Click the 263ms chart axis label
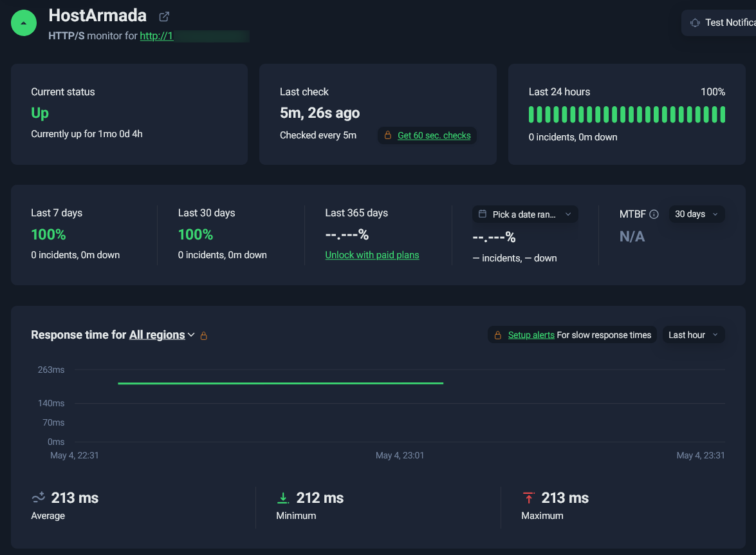 [51, 370]
